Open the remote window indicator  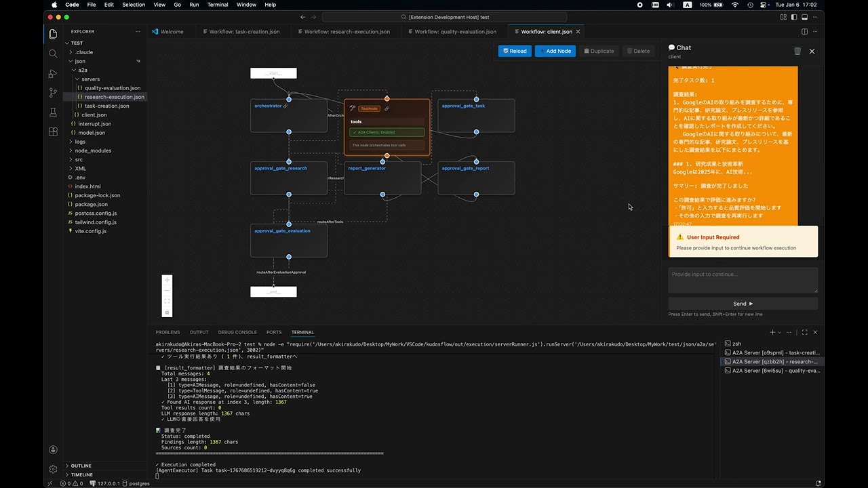[x=50, y=483]
